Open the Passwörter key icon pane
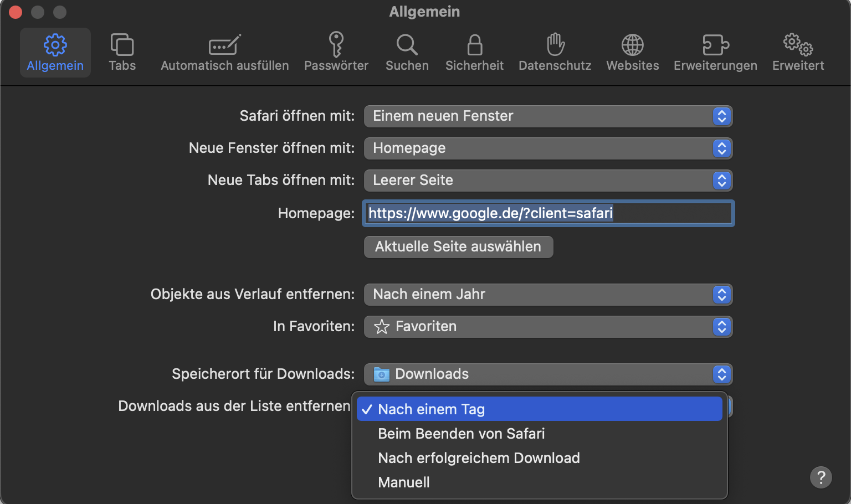The height and width of the screenshot is (504, 851). (336, 53)
